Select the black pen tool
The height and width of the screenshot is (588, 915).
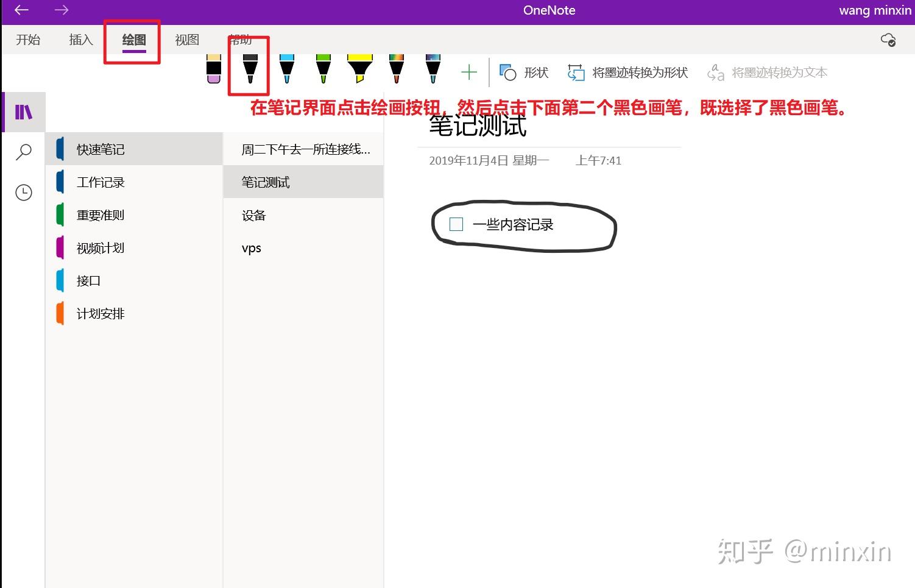(x=249, y=69)
